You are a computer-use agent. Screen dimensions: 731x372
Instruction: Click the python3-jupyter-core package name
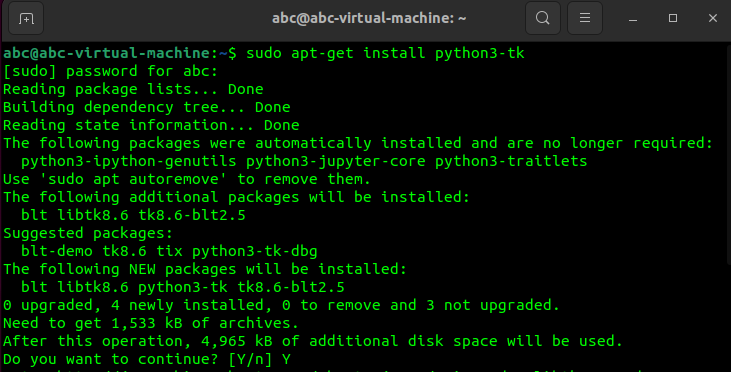pyautogui.click(x=336, y=161)
